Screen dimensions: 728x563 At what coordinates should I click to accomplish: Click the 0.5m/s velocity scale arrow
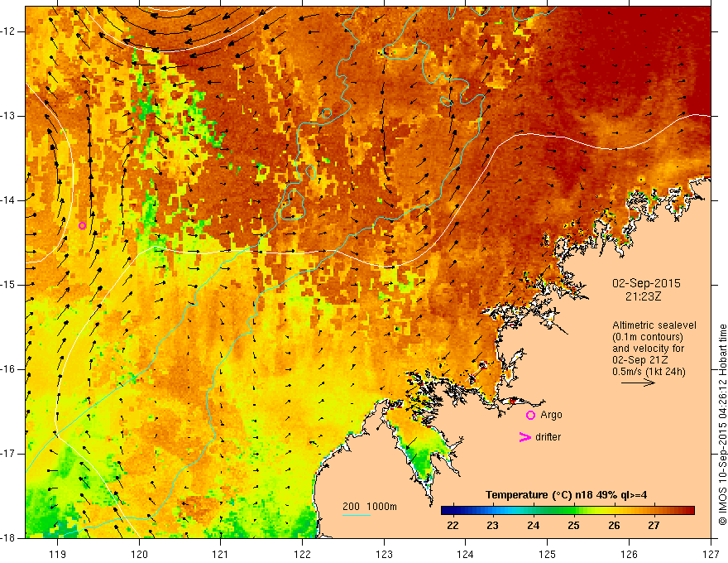pos(639,383)
